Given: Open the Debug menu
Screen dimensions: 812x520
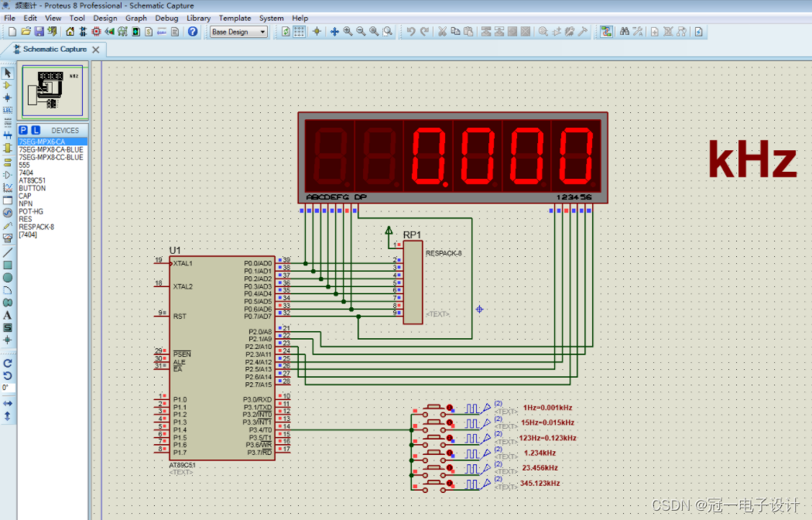Looking at the screenshot, I should (166, 18).
